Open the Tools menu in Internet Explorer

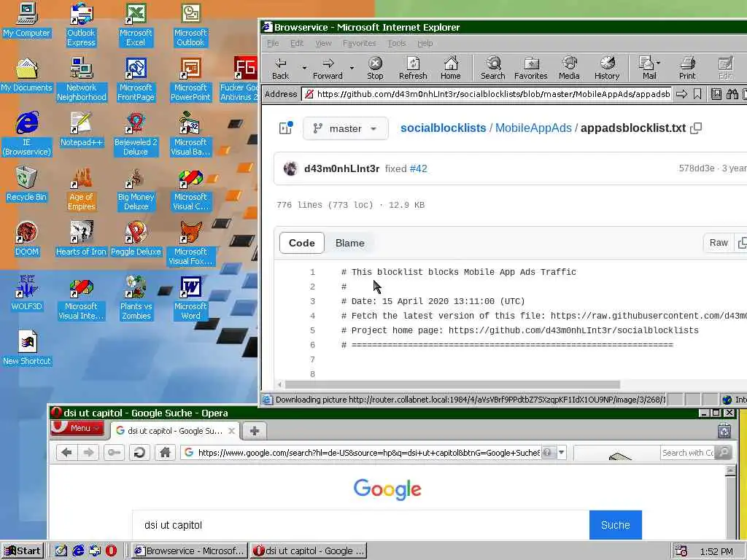pos(397,43)
